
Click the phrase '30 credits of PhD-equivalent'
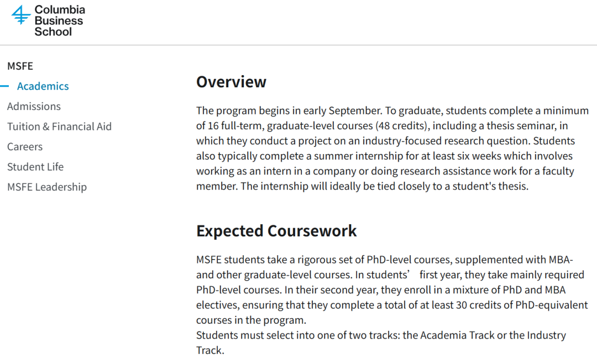(x=522, y=305)
